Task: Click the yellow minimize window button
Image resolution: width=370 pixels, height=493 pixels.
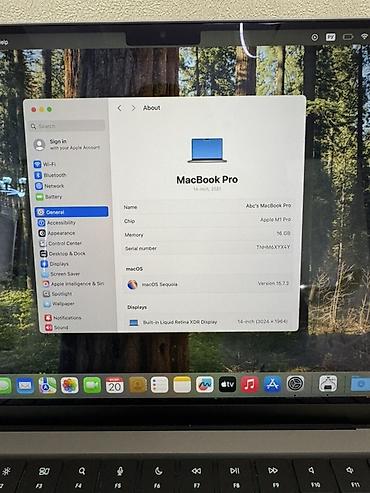Action: [x=42, y=109]
